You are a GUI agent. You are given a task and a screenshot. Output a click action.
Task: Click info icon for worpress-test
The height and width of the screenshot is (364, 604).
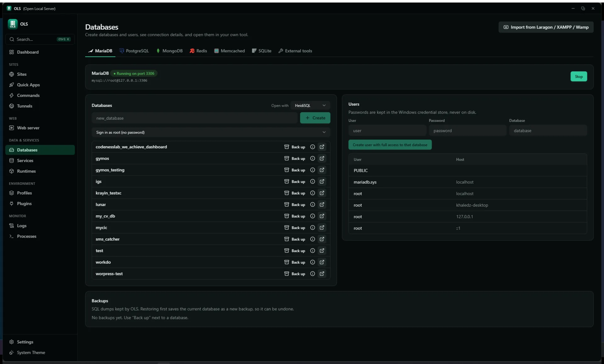pos(312,273)
